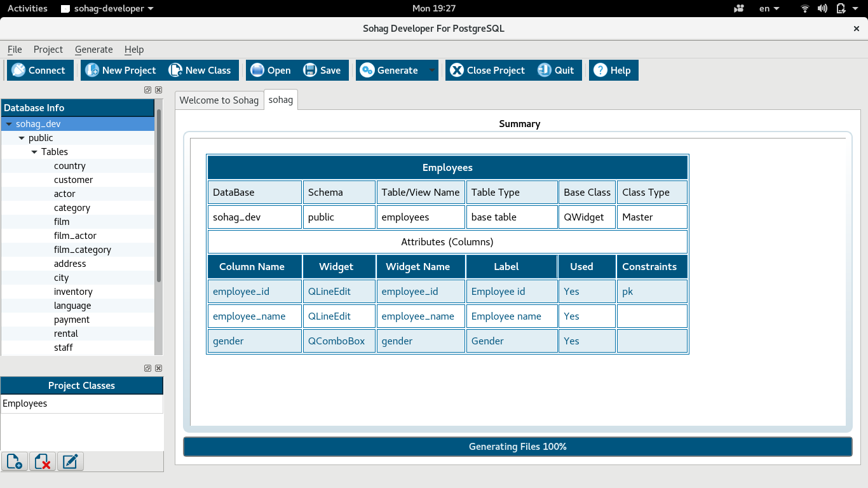The width and height of the screenshot is (868, 488).
Task: Close the Project Classes panel
Action: 158,368
